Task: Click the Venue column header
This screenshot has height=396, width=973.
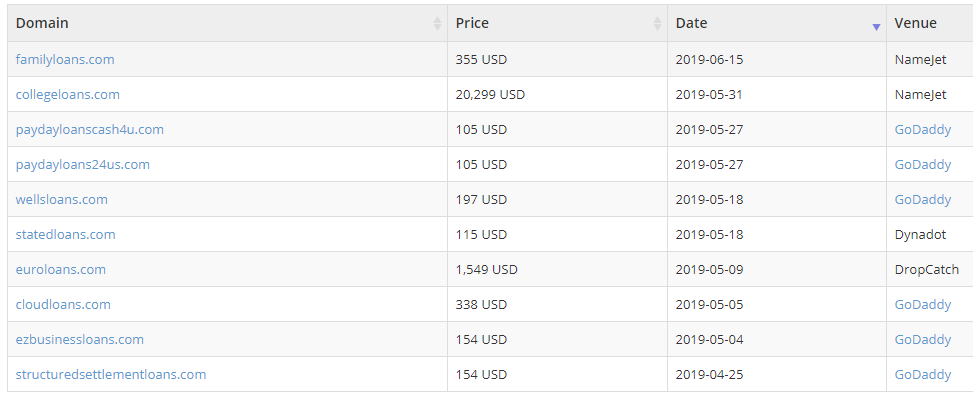Action: point(915,23)
